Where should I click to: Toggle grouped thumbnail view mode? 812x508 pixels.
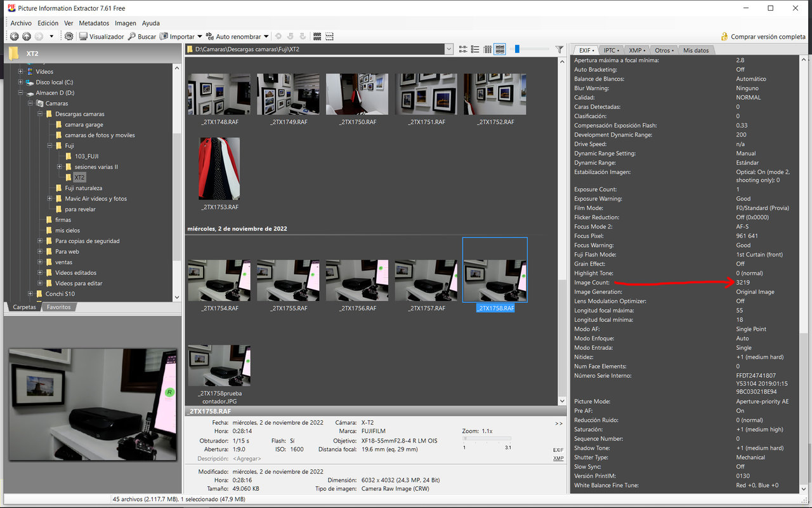[500, 50]
